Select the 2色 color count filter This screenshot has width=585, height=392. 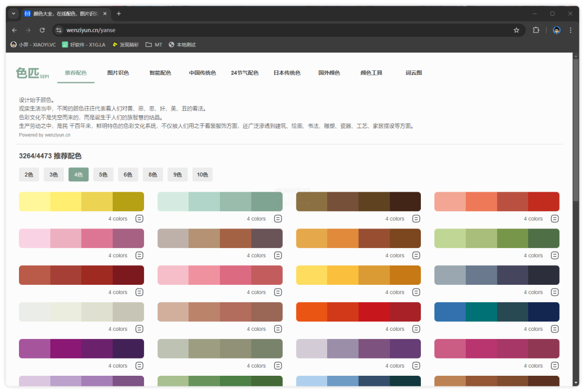29,174
